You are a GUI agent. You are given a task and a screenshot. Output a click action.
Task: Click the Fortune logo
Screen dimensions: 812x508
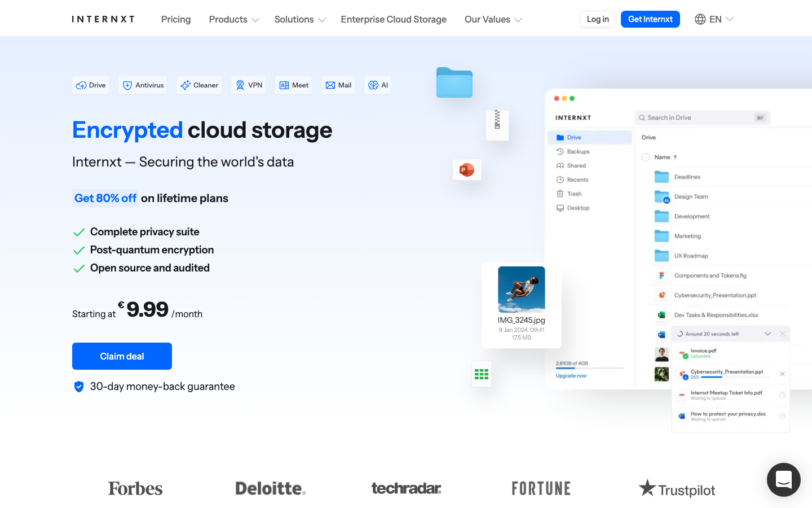pyautogui.click(x=541, y=488)
